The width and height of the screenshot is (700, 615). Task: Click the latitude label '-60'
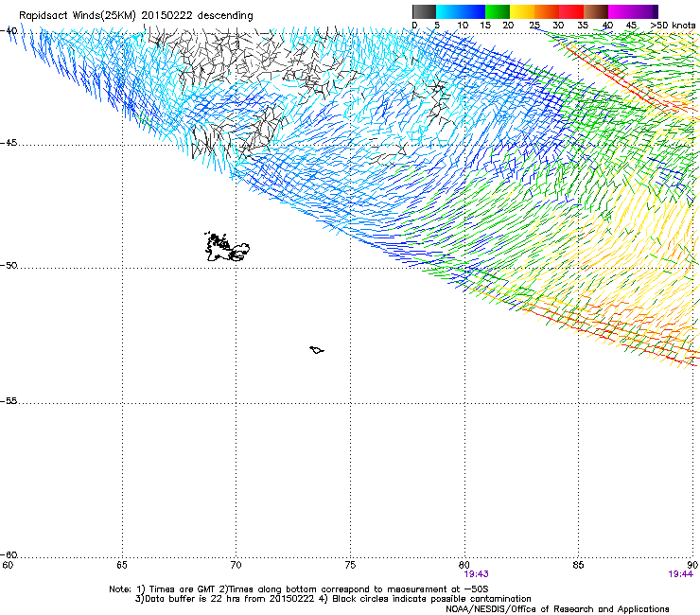pyautogui.click(x=9, y=555)
